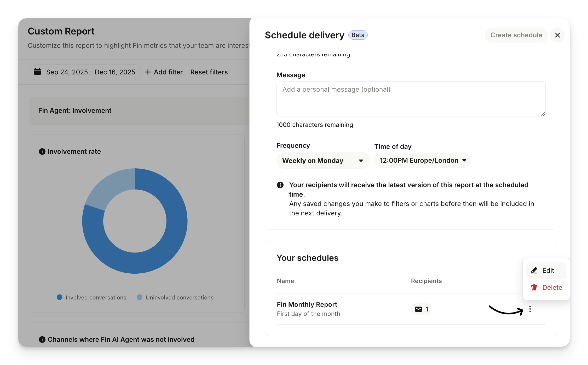Click the envelope recipients icon
588x365 pixels.
pyautogui.click(x=418, y=309)
